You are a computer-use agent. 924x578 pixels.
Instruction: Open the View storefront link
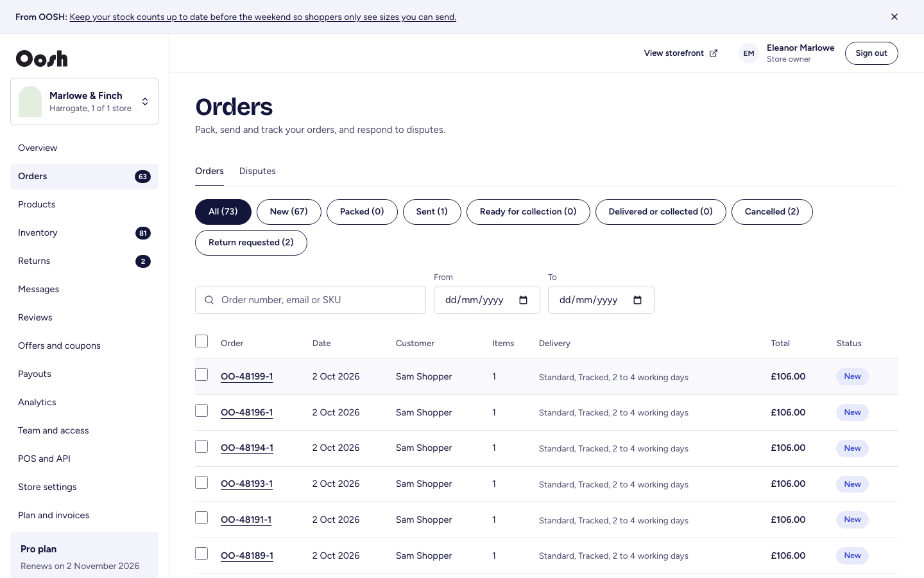[681, 53]
